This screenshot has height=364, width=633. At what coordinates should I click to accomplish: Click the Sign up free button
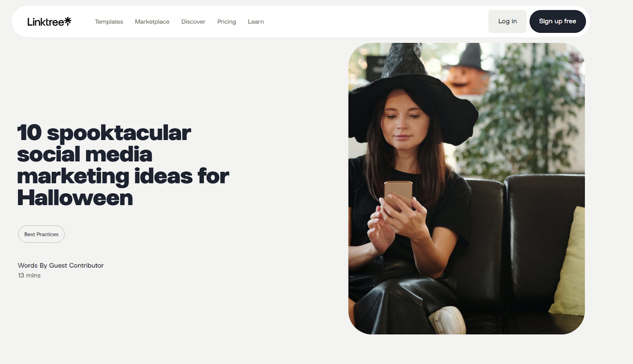coord(557,21)
